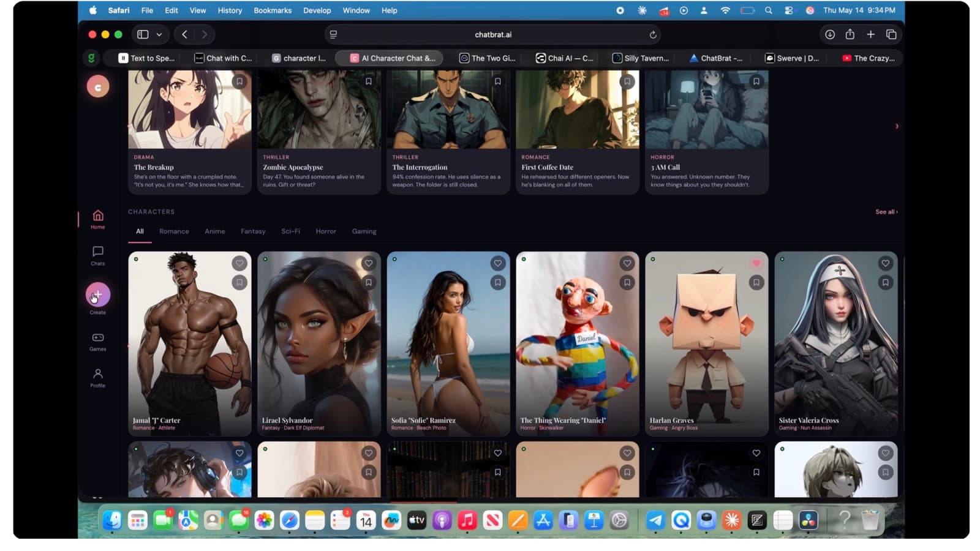Select the Gaming category tab
The image size is (980, 551).
[364, 231]
